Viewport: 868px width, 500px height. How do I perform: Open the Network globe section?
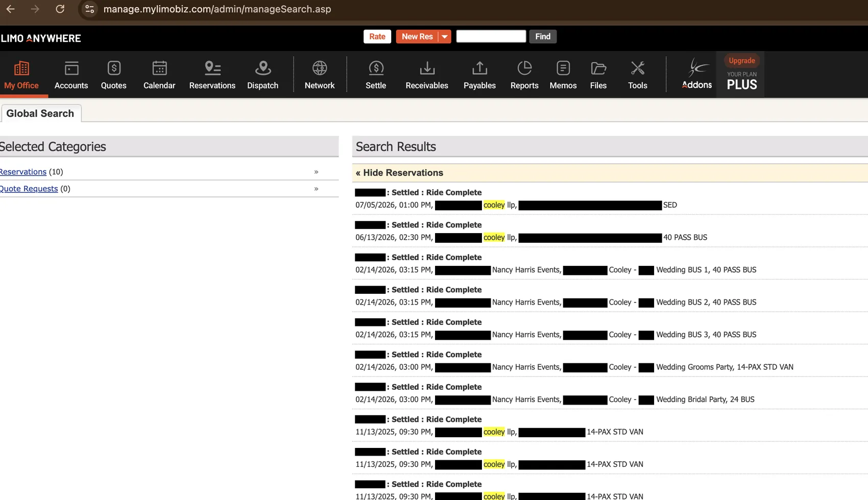320,74
